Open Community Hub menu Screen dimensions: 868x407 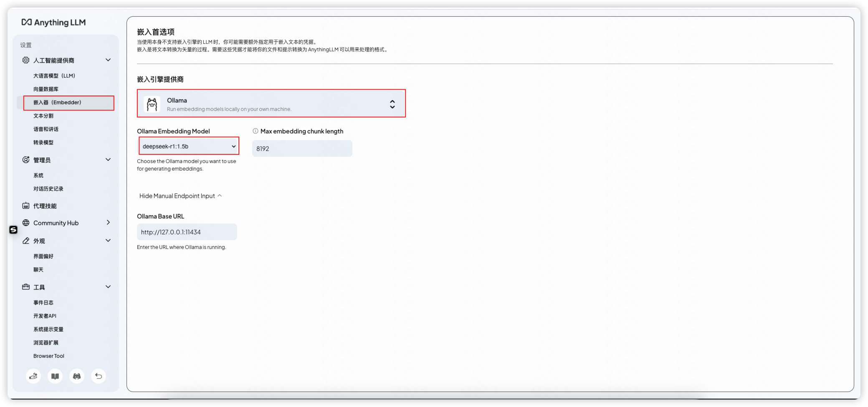(x=56, y=223)
